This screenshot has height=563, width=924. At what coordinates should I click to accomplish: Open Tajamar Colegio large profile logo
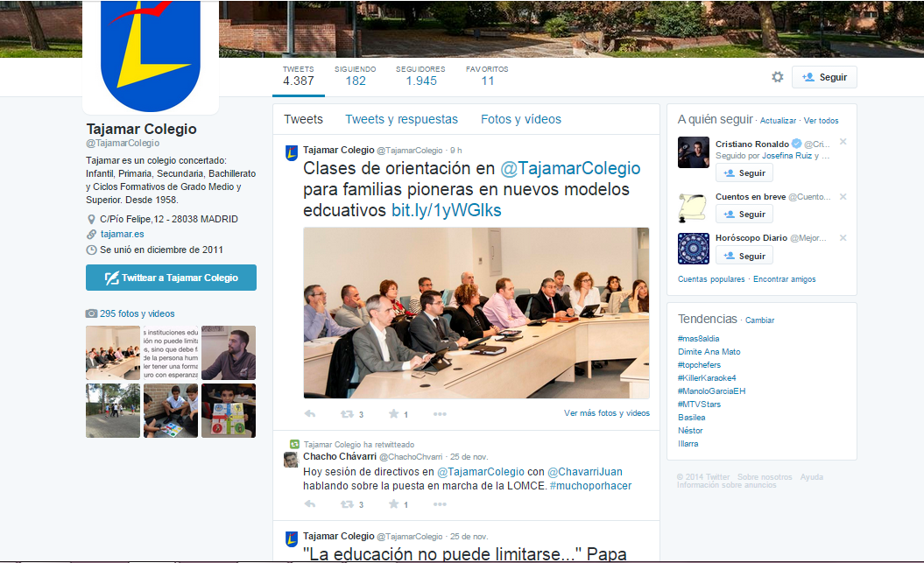(x=151, y=56)
